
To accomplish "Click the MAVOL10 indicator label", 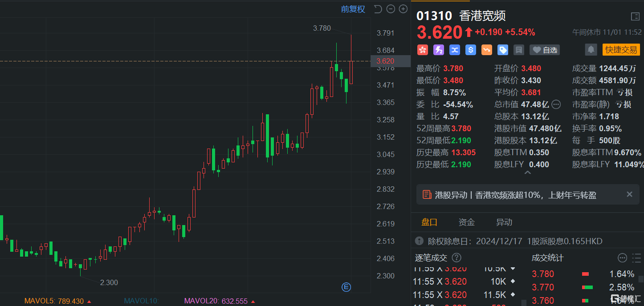I will click(141, 301).
